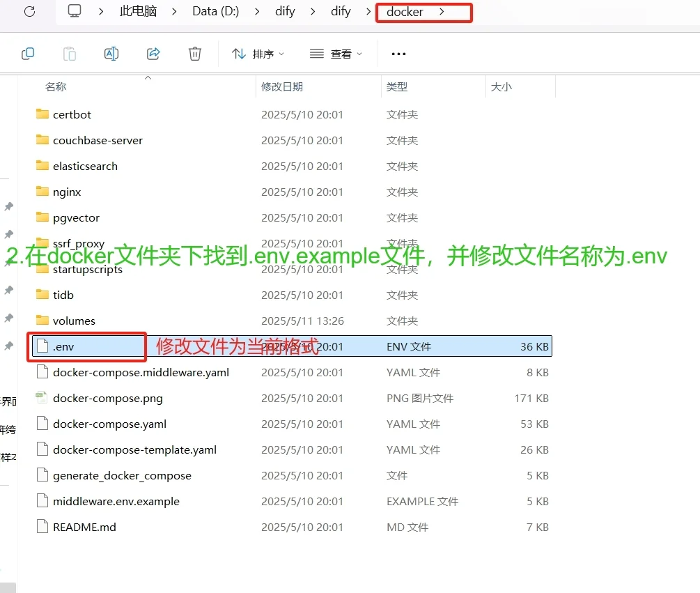Select the elasticsearch folder icon

coord(42,166)
